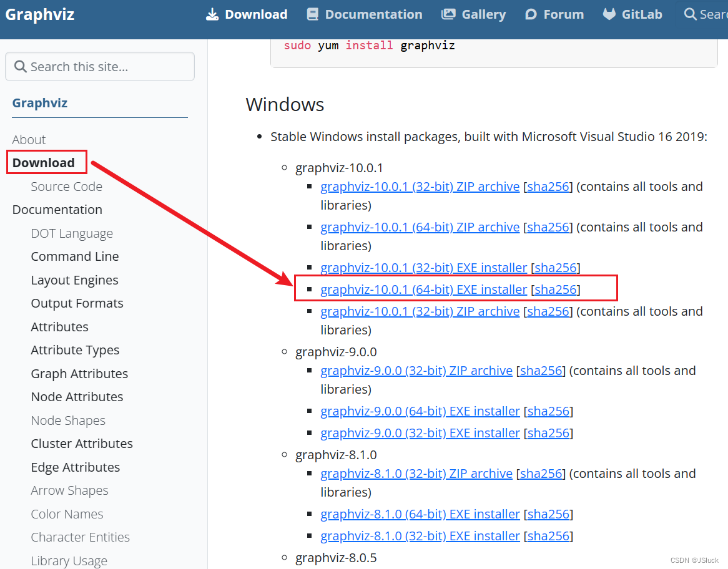This screenshot has height=569, width=728.
Task: Open Cluster Attributes in the sidebar
Action: click(x=82, y=444)
